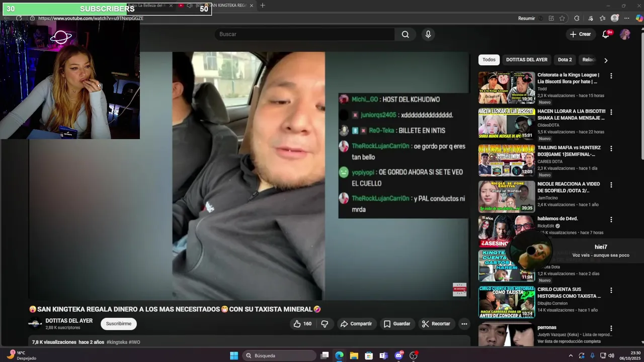Click the Windows taskbar Búsqueda box
Viewport: 644px width, 362px height.
pos(278,355)
